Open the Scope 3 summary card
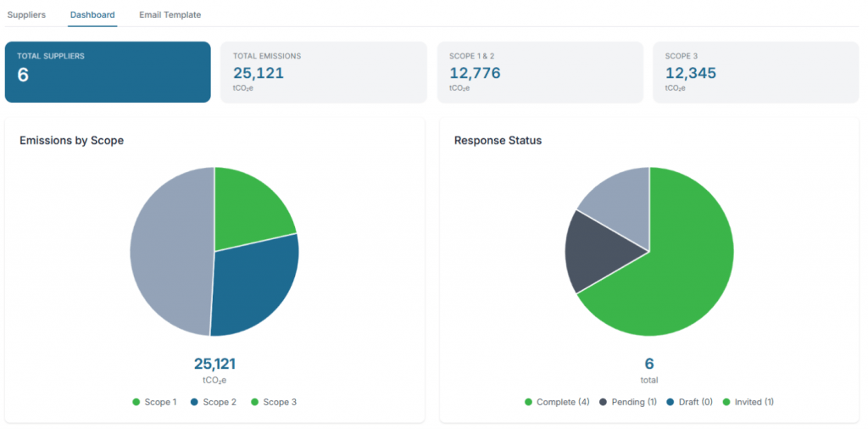This screenshot has height=429, width=868. [756, 72]
